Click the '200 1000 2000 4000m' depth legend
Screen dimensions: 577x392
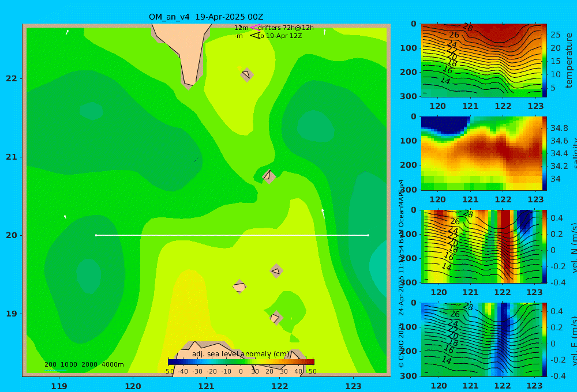(84, 364)
